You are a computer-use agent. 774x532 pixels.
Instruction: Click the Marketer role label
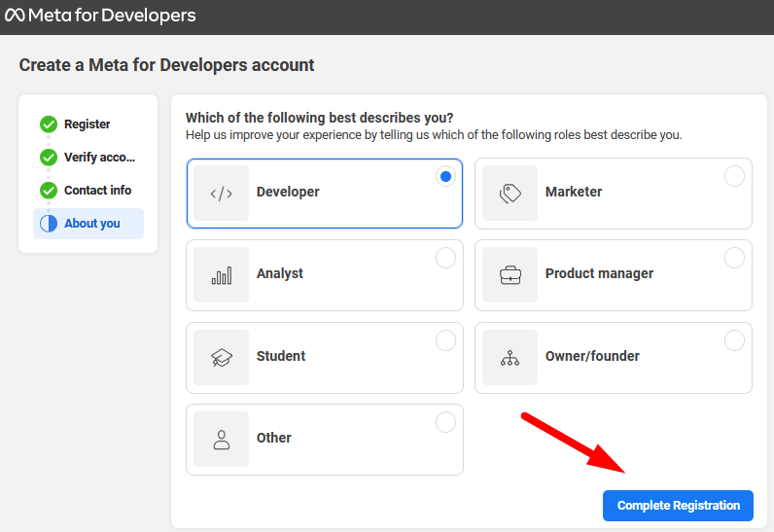click(574, 192)
